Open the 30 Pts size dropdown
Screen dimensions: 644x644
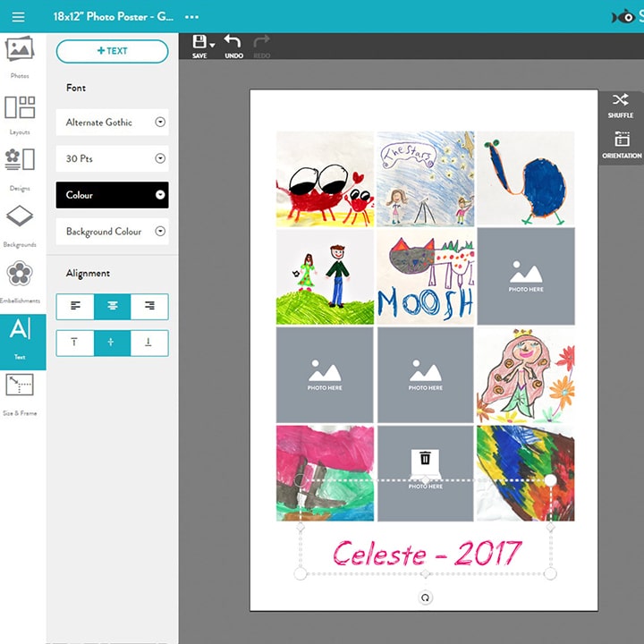click(x=112, y=158)
